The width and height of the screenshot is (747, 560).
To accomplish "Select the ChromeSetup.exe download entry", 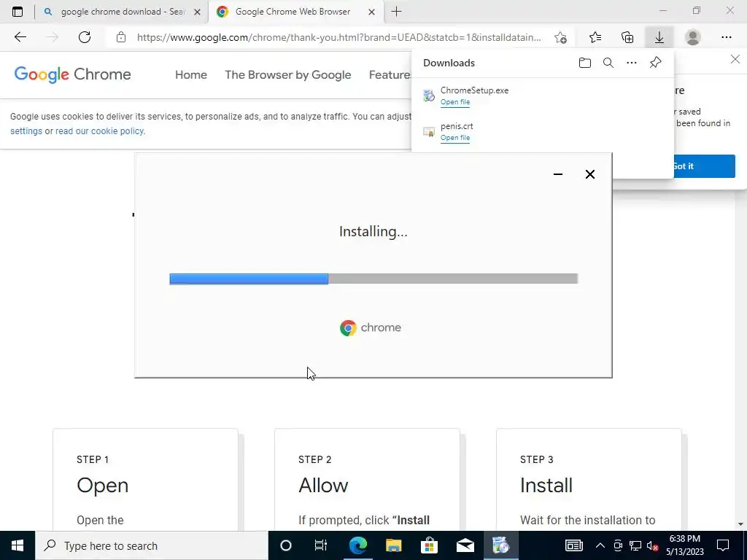I will [543, 96].
